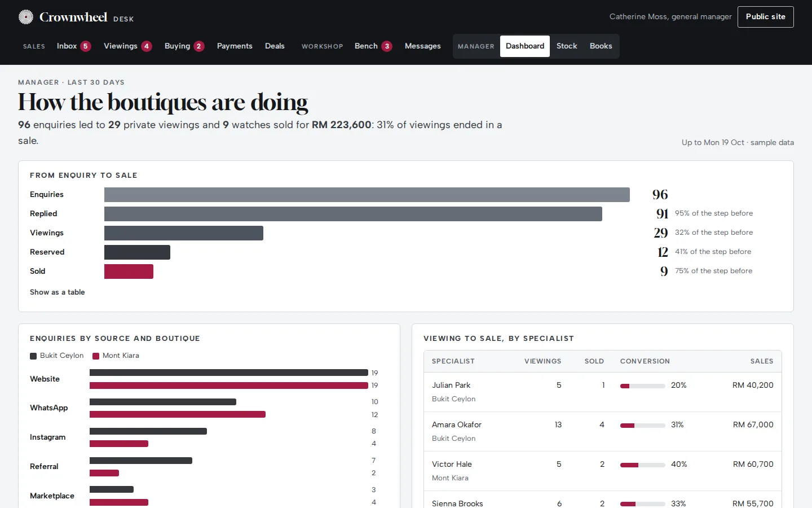Select the Dashboard tab
Screen dimensions: 812x508
(525, 46)
